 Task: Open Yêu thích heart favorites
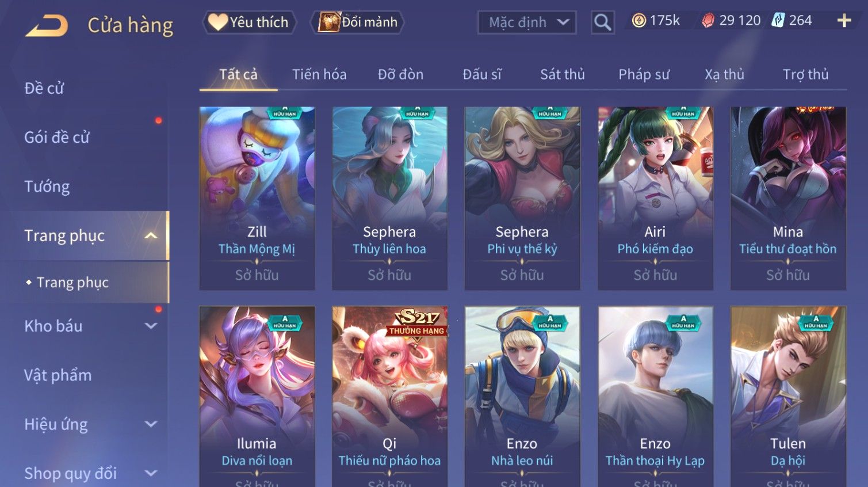(x=249, y=22)
